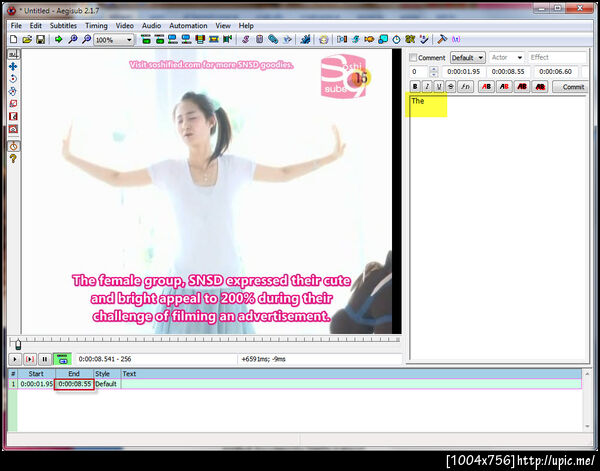The width and height of the screenshot is (600, 471).
Task: Jump video to subtitle start
Action: tap(146, 39)
